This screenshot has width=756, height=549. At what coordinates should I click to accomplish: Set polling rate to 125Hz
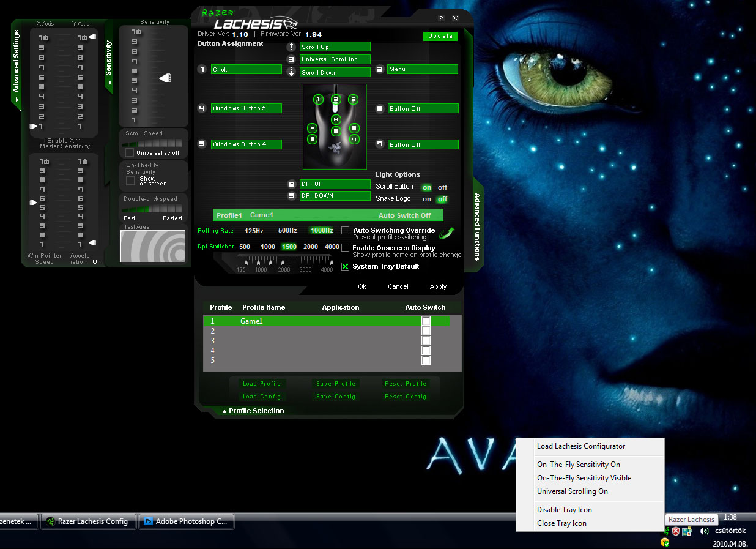click(x=254, y=231)
